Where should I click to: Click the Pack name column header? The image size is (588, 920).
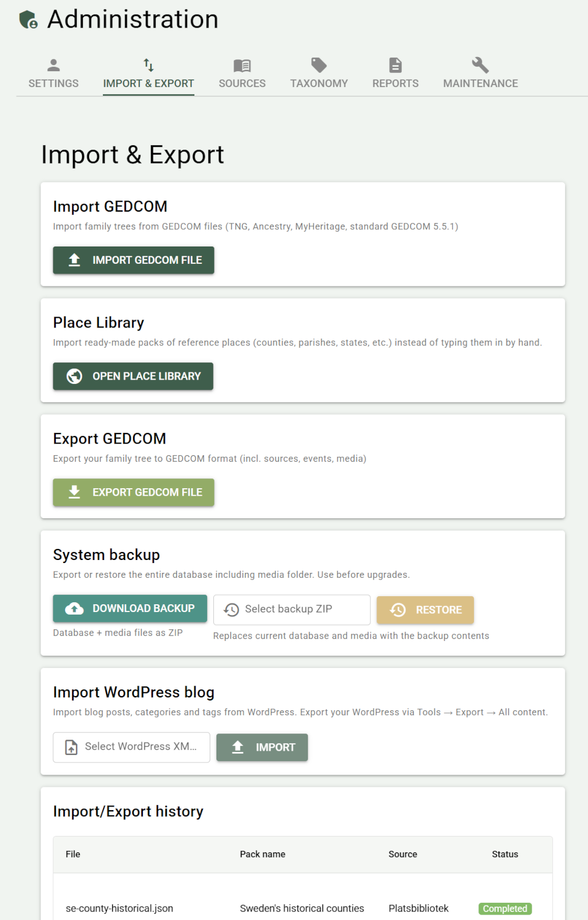(262, 854)
